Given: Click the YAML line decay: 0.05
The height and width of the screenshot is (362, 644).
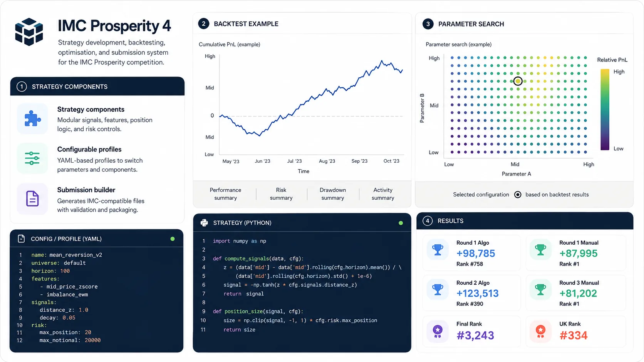Looking at the screenshot, I should [x=57, y=318].
